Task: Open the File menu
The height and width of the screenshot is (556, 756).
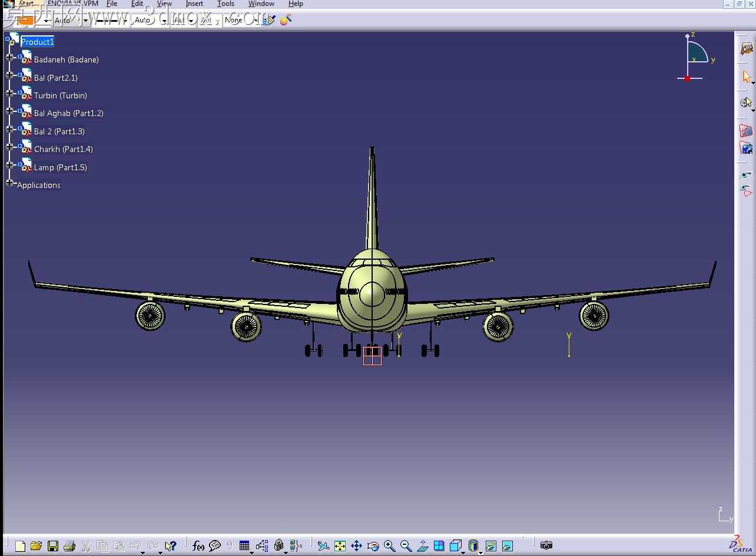Action: (x=112, y=4)
